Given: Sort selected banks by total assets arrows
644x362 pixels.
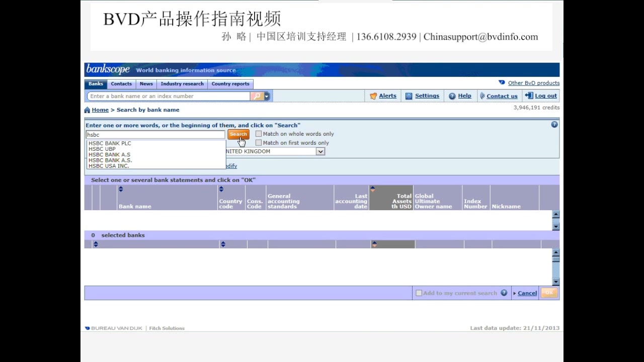Looking at the screenshot, I should (374, 244).
